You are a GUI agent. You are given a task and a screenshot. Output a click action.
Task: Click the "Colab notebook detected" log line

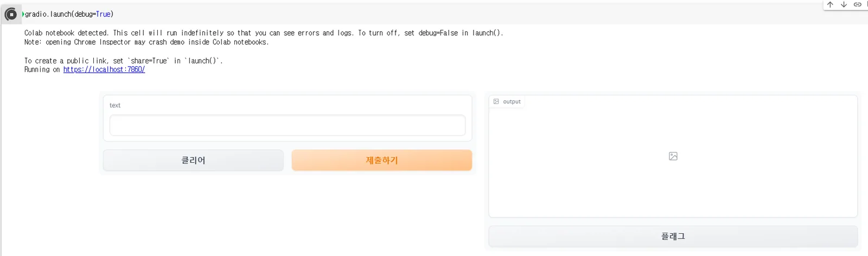264,33
